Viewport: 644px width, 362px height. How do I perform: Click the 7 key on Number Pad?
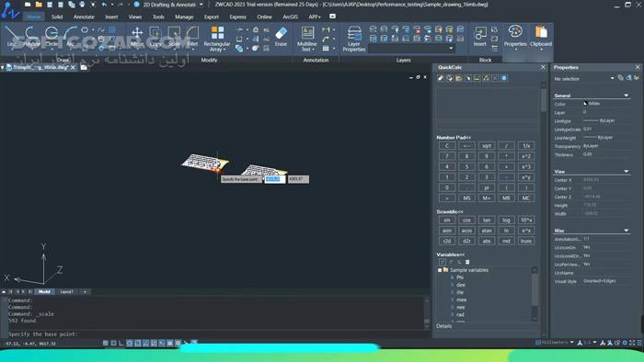(447, 156)
